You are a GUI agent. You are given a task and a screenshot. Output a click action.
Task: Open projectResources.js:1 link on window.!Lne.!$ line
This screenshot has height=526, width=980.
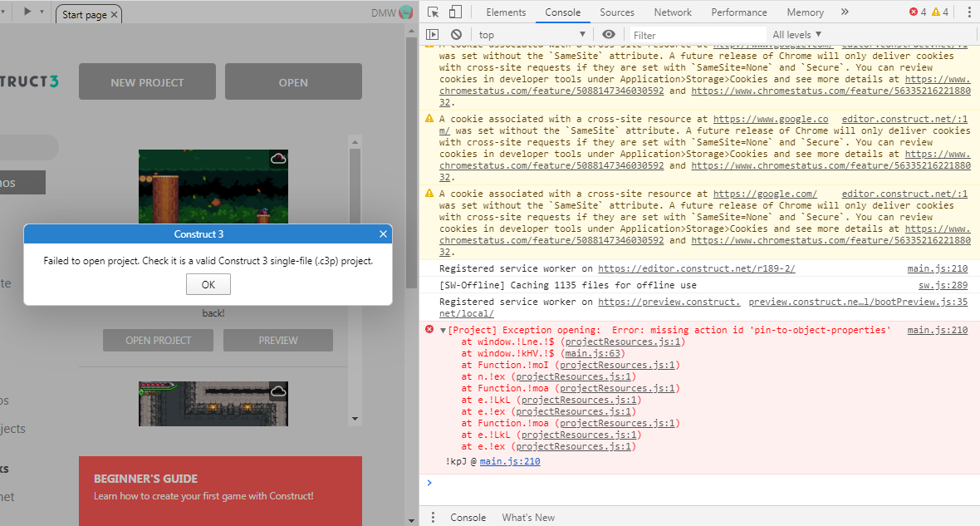tap(623, 342)
